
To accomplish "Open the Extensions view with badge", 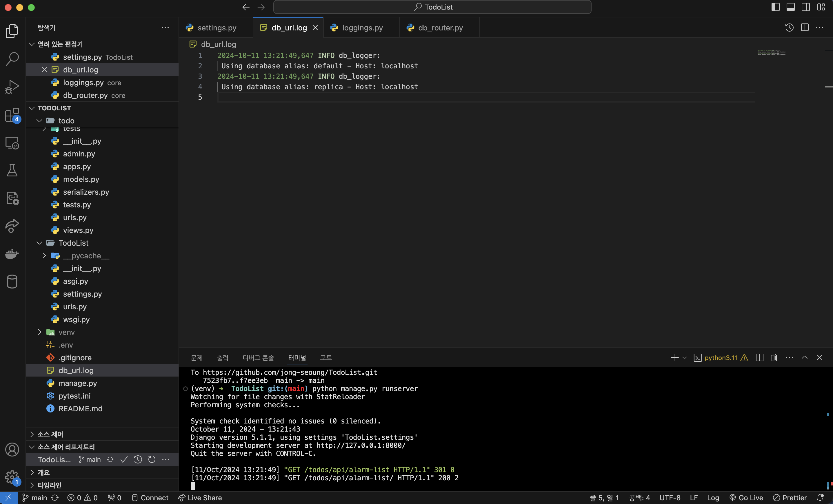I will point(12,115).
